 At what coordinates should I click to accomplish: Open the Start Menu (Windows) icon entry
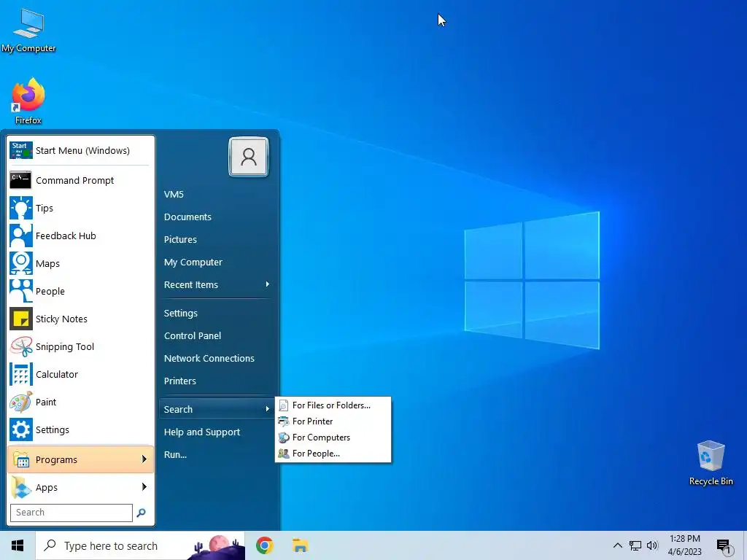pos(21,150)
